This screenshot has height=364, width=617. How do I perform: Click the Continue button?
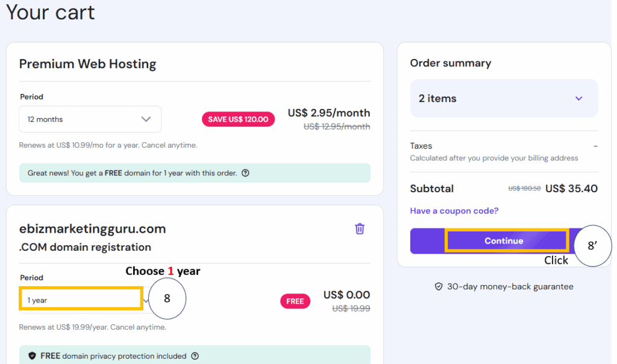(504, 240)
